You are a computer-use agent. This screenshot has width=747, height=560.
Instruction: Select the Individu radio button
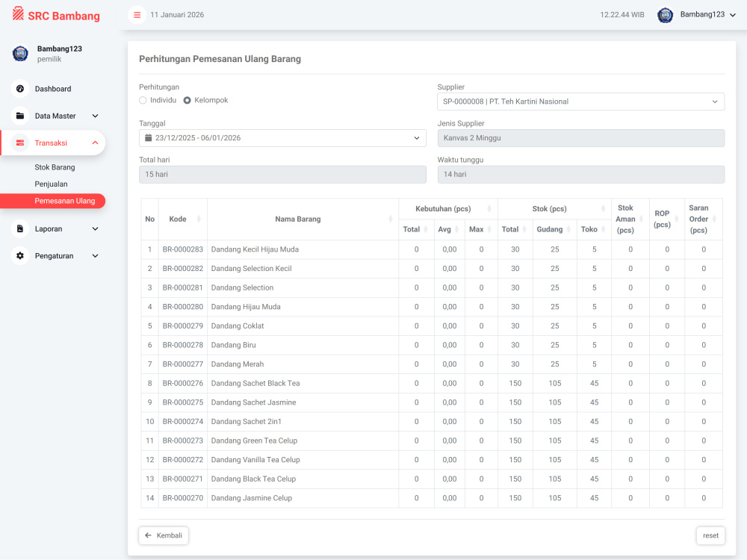pyautogui.click(x=143, y=101)
